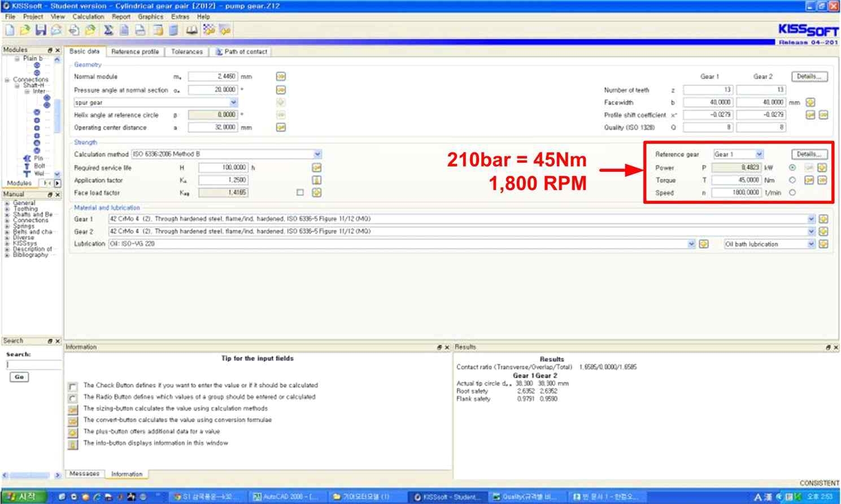Select the Power radio button
Viewport: 841px width, 504px height.
[792, 168]
